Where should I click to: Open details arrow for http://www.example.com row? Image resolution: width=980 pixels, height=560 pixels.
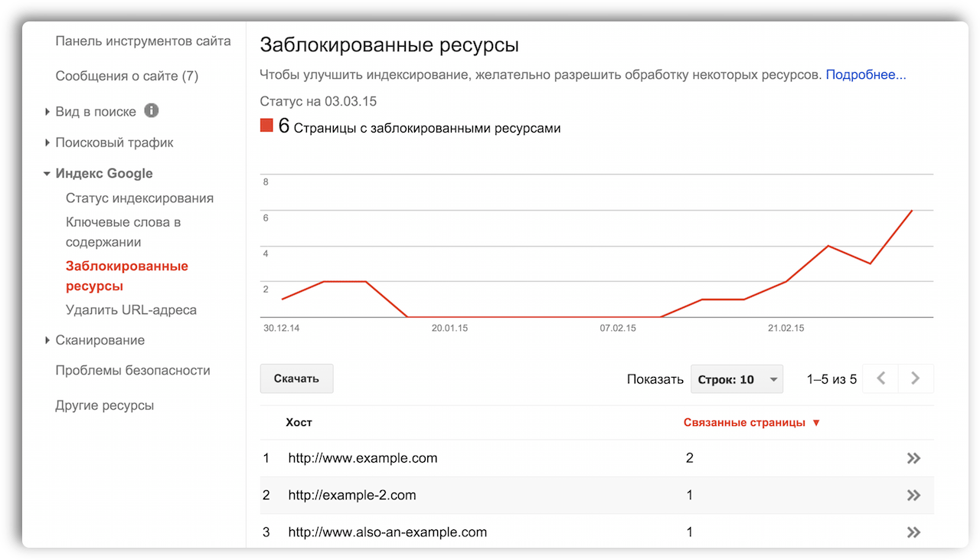(913, 458)
